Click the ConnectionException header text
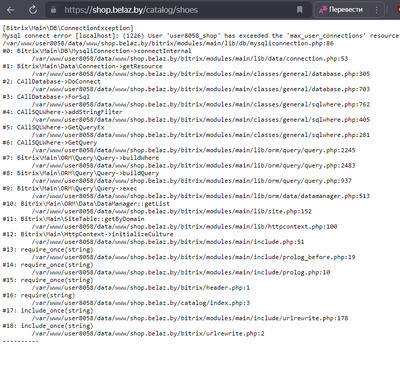 pyautogui.click(x=68, y=28)
